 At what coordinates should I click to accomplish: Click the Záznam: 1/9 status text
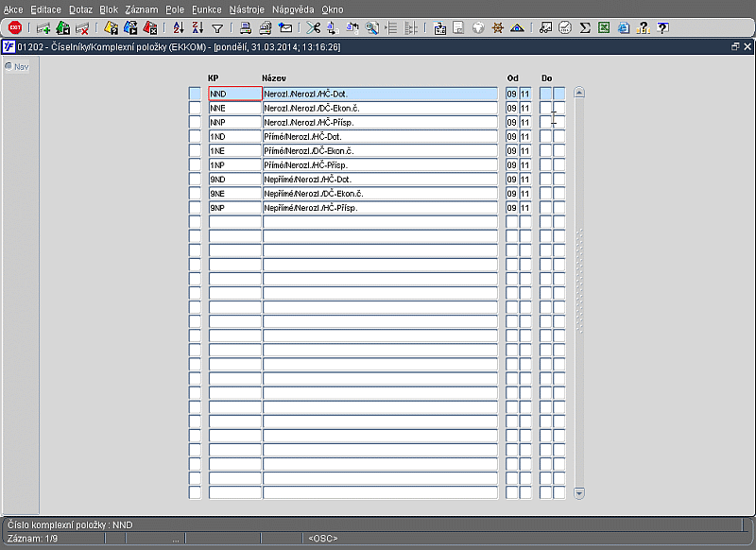point(32,539)
